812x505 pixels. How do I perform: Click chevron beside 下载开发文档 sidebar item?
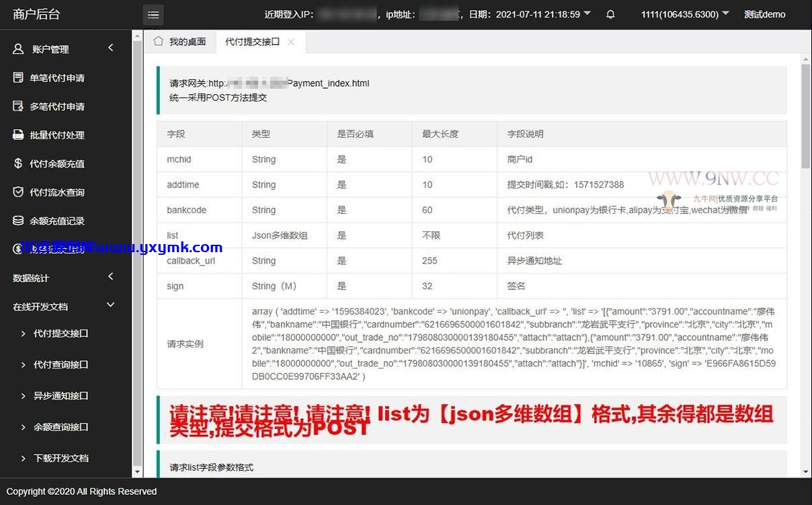click(24, 459)
